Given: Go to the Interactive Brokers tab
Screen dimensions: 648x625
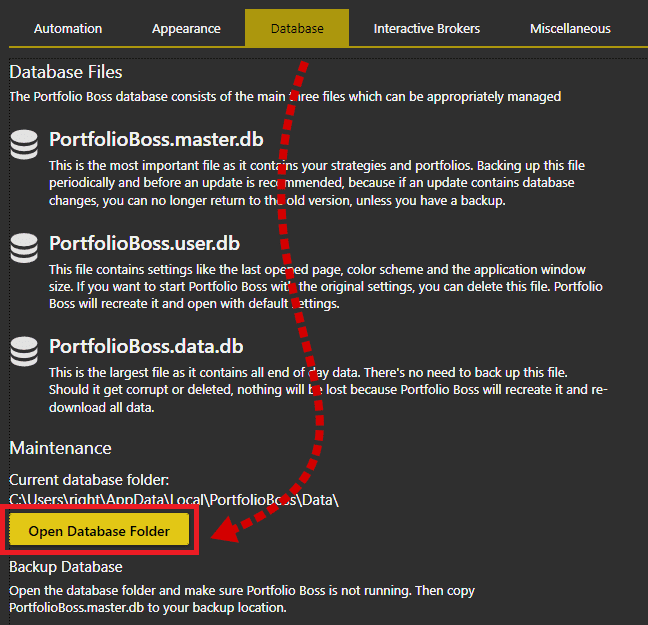Looking at the screenshot, I should coord(427,28).
